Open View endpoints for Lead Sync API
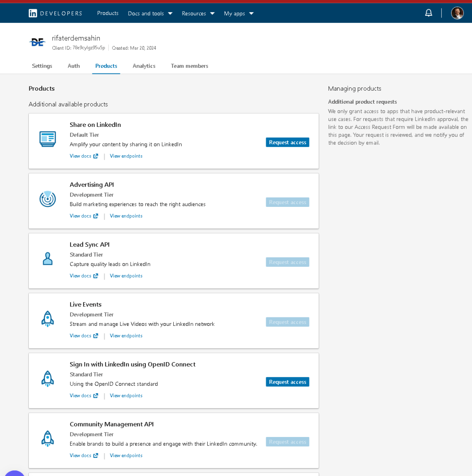This screenshot has height=476, width=472. [126, 276]
